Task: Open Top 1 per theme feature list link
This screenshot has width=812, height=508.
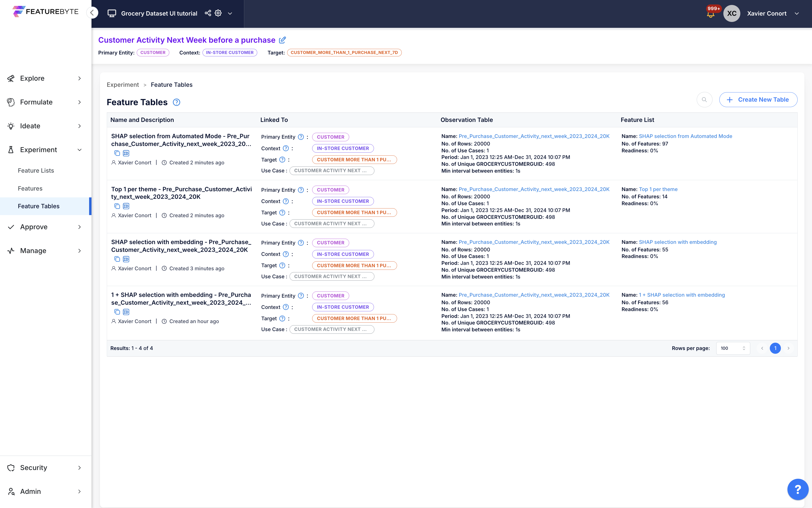Action: click(x=658, y=189)
